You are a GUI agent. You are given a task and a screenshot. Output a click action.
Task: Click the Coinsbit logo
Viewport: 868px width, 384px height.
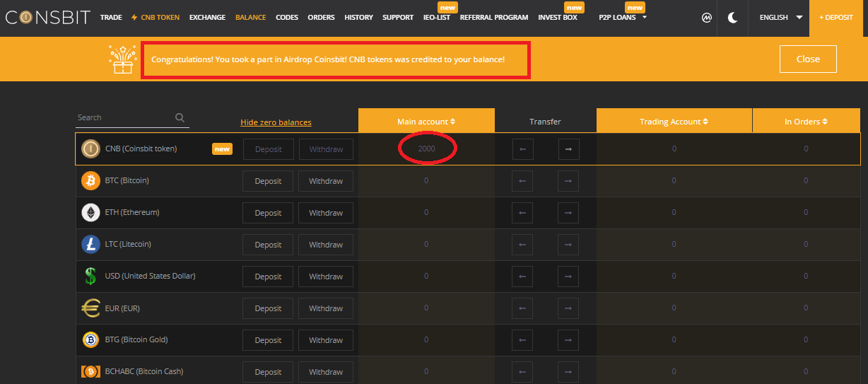[x=47, y=17]
